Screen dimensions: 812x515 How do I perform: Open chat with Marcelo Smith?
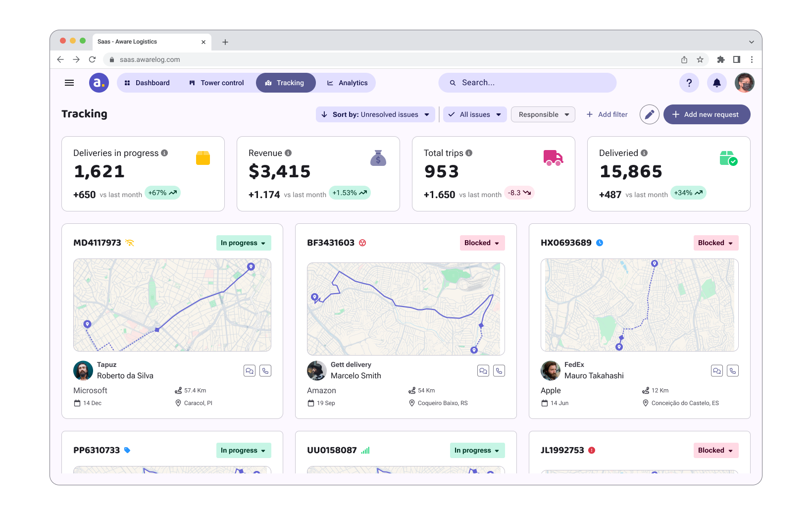[483, 370]
